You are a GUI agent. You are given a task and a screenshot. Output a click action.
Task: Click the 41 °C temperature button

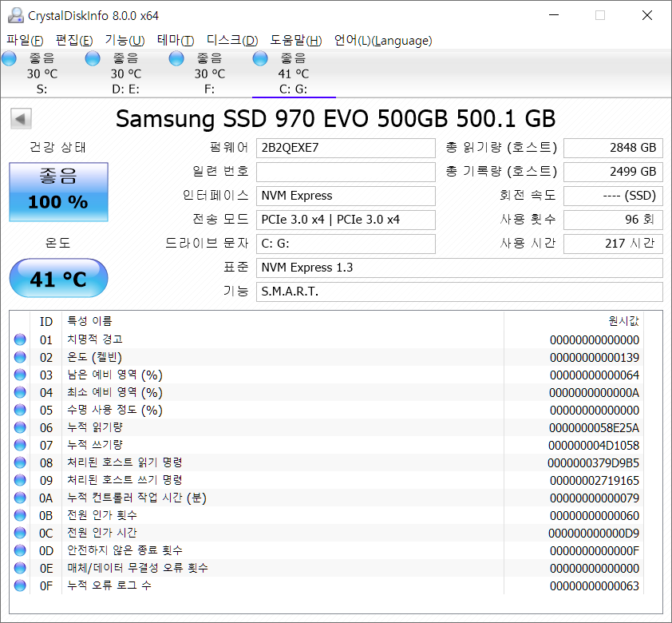tap(59, 278)
